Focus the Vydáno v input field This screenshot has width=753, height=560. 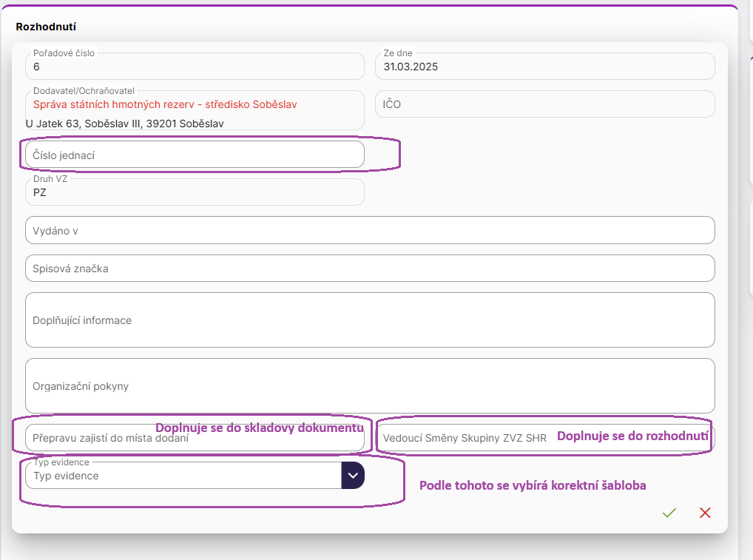370,231
